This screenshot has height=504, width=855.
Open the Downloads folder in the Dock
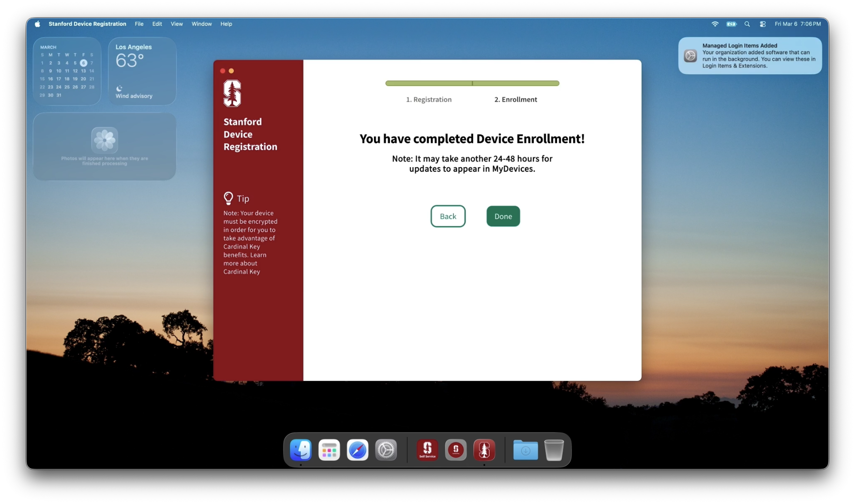525,449
